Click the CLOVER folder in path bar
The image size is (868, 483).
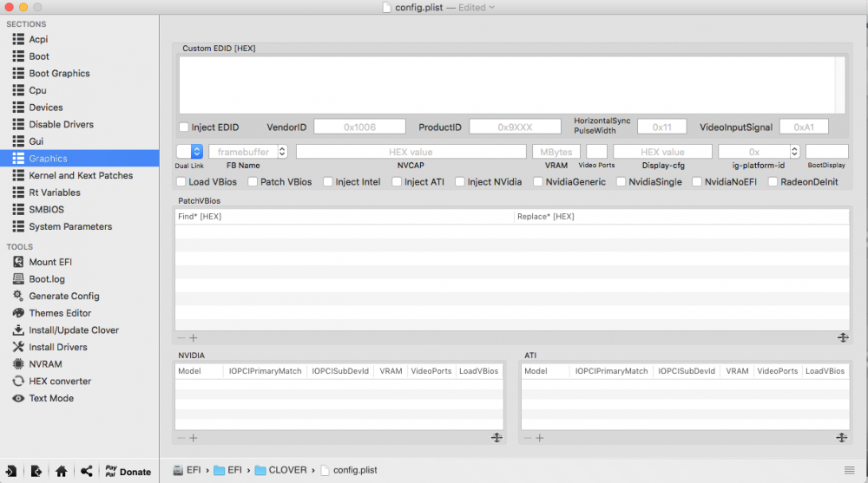coord(280,470)
